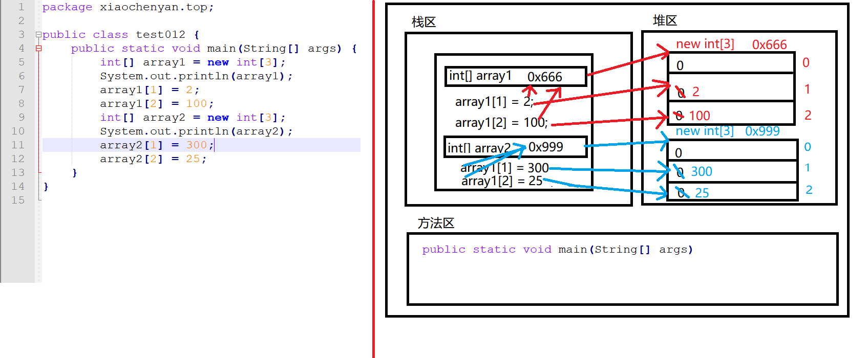Collapse the main method fold marker

click(38, 49)
